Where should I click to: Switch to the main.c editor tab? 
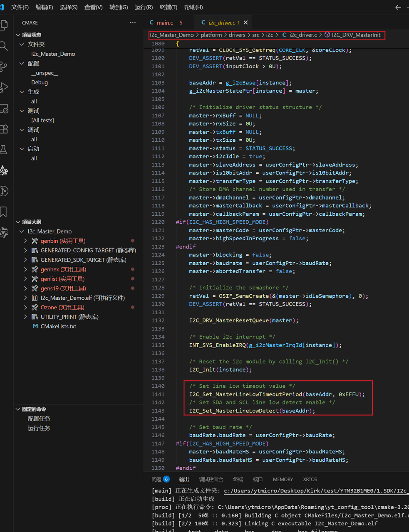click(x=166, y=22)
